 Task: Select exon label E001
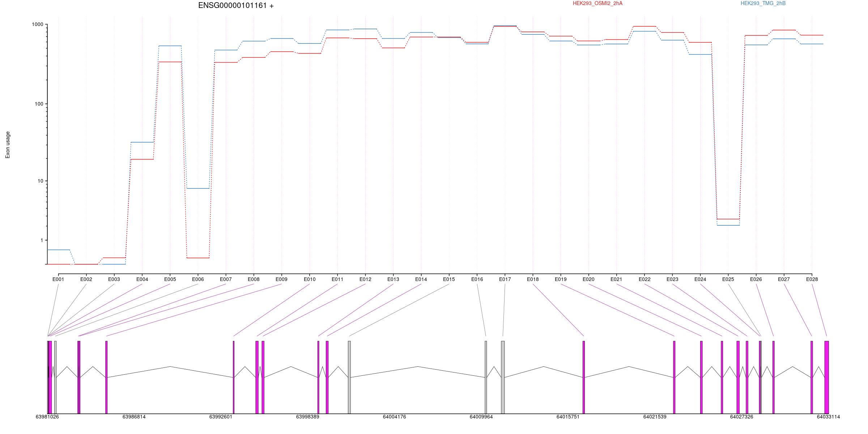click(x=58, y=279)
